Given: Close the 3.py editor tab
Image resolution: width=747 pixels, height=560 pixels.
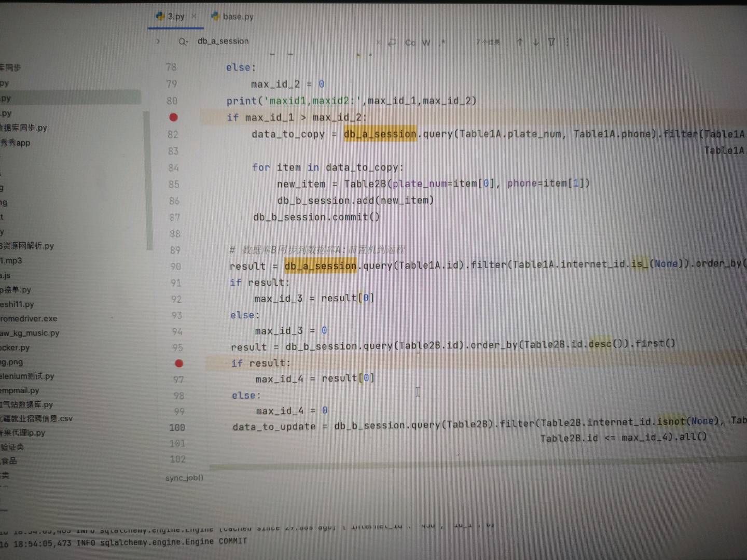Looking at the screenshot, I should [194, 17].
